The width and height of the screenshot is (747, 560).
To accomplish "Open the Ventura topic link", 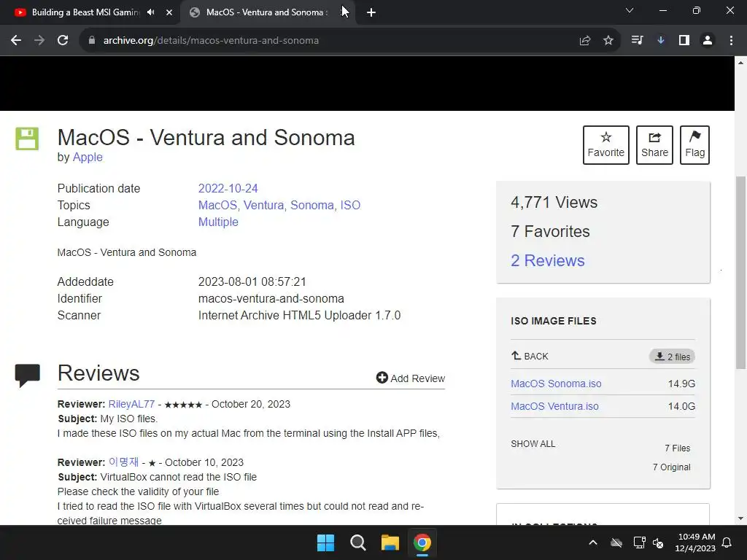I will [x=263, y=205].
